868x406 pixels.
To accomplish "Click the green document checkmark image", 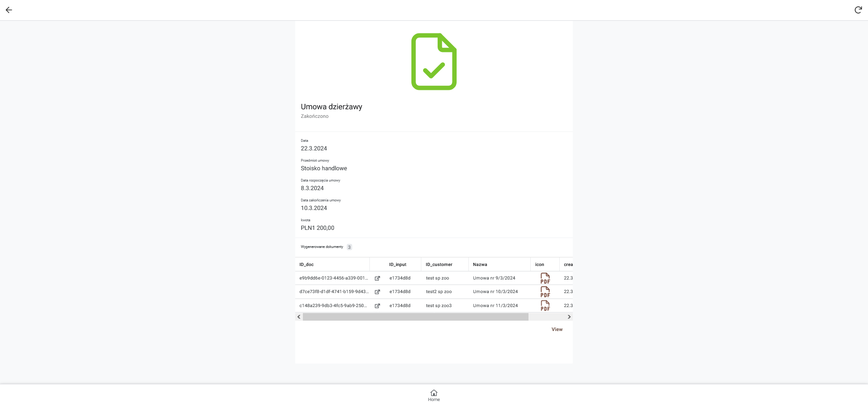I will (x=434, y=61).
